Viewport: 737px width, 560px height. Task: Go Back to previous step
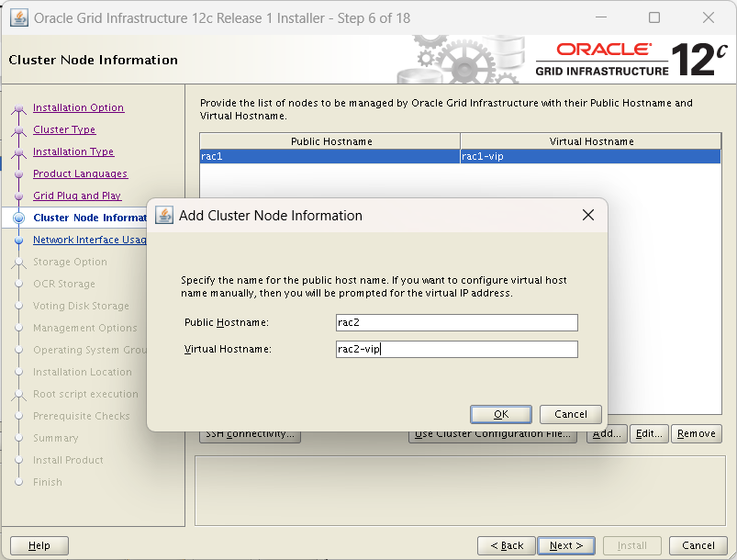pyautogui.click(x=507, y=545)
